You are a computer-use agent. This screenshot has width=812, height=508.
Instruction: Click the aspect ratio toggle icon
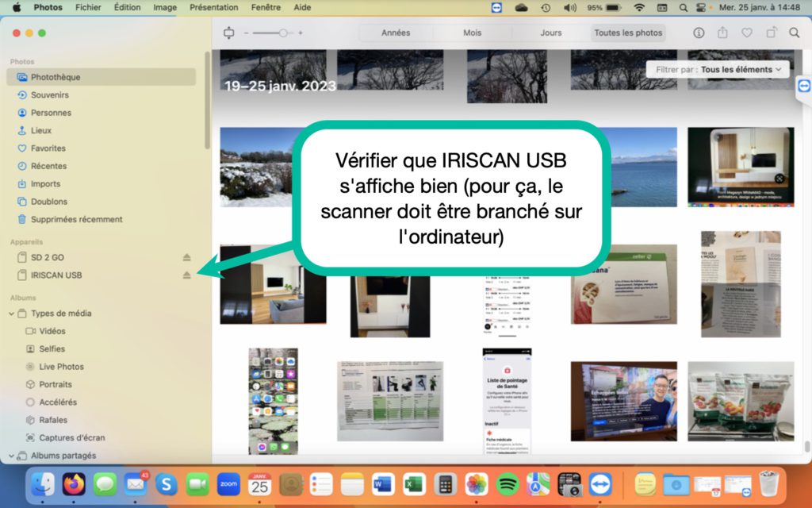point(230,33)
